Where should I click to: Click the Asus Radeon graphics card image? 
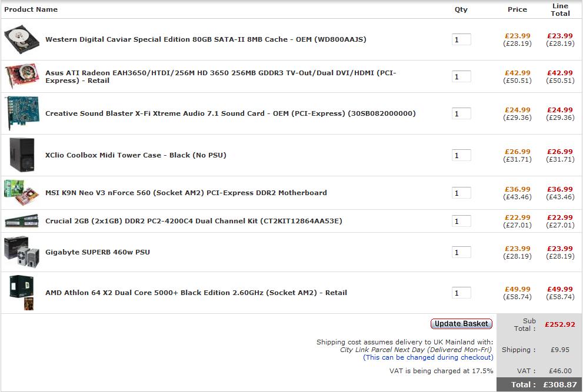coord(22,76)
